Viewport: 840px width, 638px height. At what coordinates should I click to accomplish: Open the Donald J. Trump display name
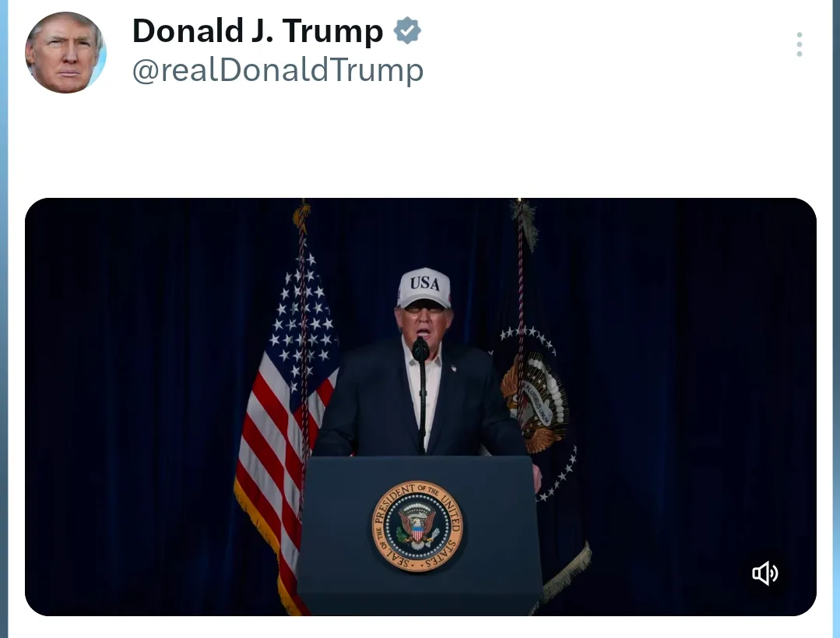(x=258, y=31)
